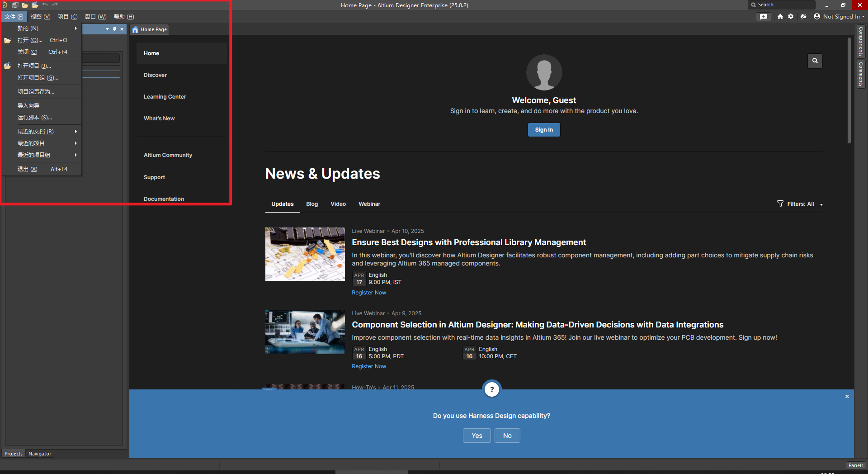Viewport: 868px width, 474px height.
Task: Open the 项目 (C) menu
Action: 67,17
